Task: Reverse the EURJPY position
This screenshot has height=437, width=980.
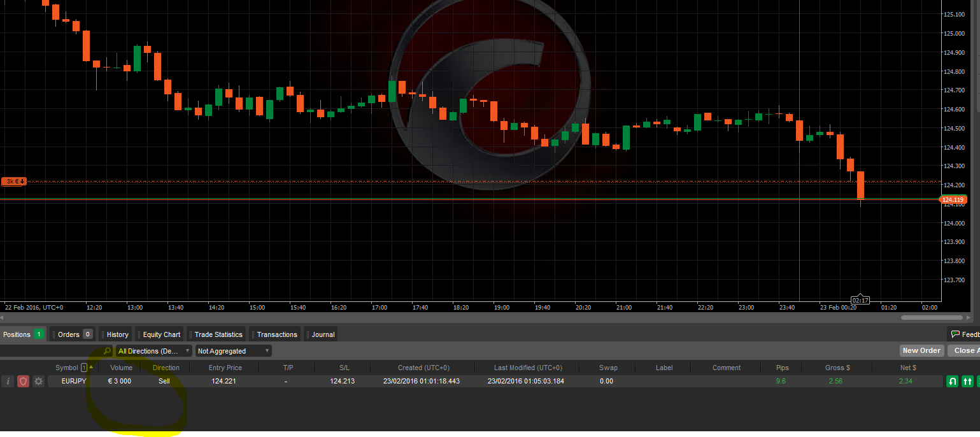Action: point(953,381)
